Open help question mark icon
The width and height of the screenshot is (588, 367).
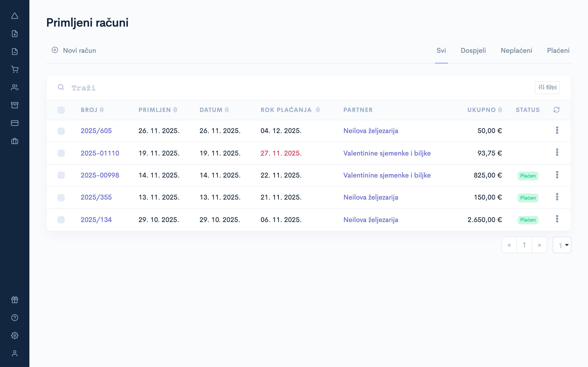14,317
